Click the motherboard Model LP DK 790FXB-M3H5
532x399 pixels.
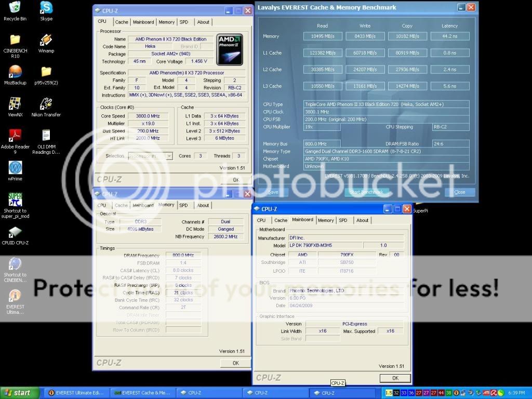pyautogui.click(x=325, y=245)
